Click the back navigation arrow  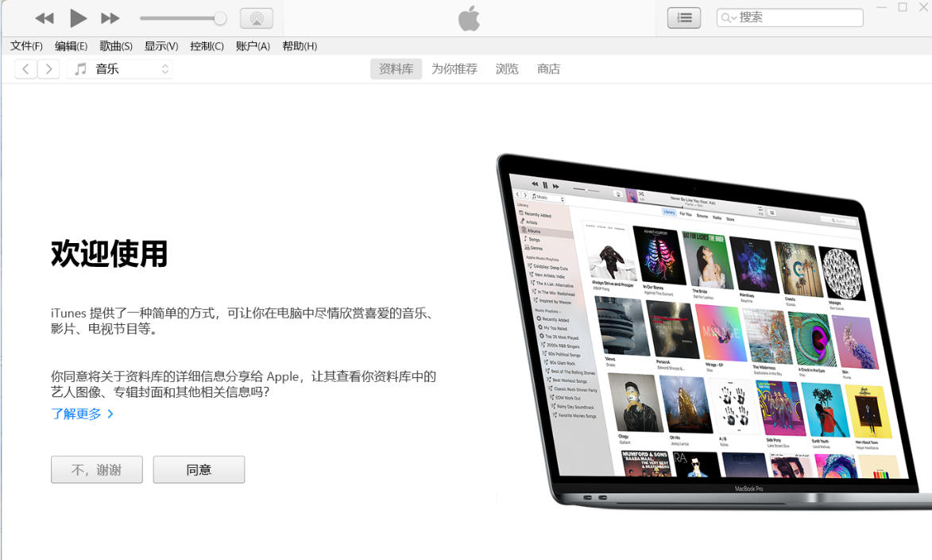pyautogui.click(x=25, y=68)
